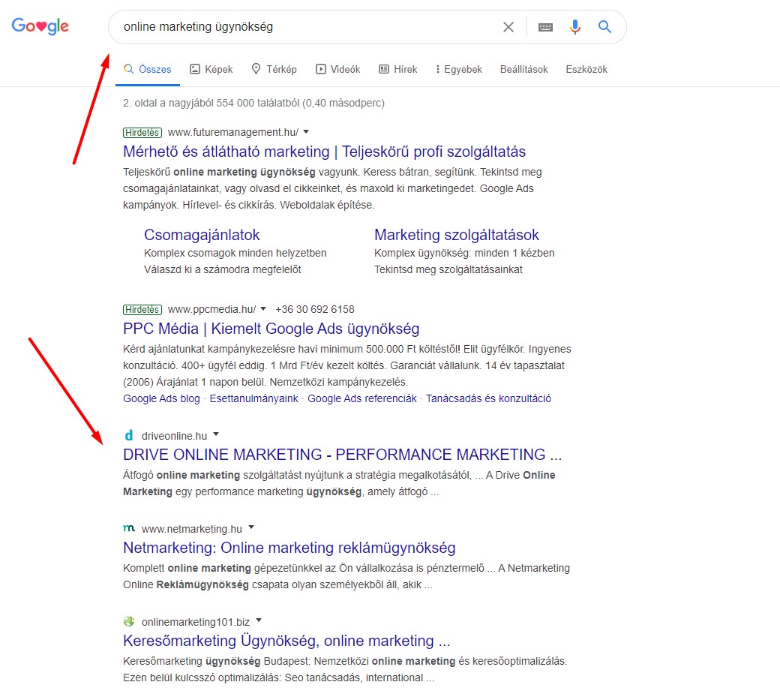This screenshot has width=780, height=700.
Task: Expand dropdown next to futuremanagement.hu URL
Action: tap(306, 132)
